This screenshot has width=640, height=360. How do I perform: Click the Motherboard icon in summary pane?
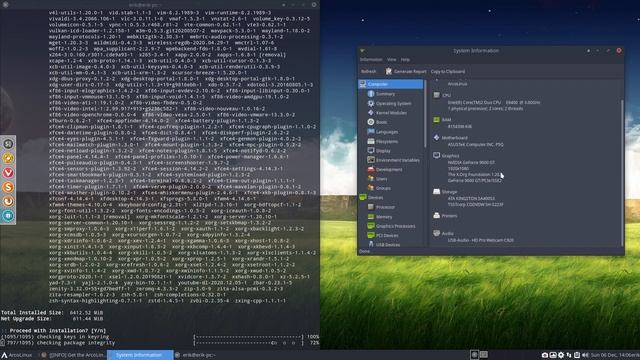coord(436,138)
